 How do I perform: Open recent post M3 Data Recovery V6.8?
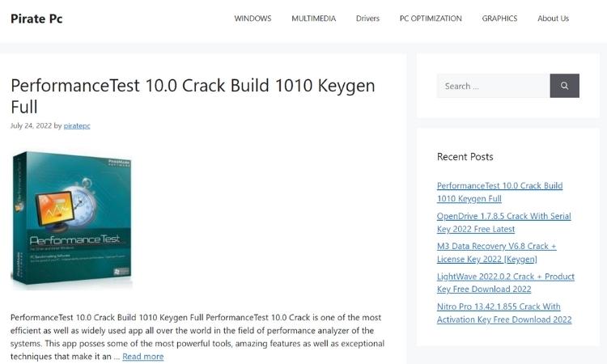[x=496, y=252]
